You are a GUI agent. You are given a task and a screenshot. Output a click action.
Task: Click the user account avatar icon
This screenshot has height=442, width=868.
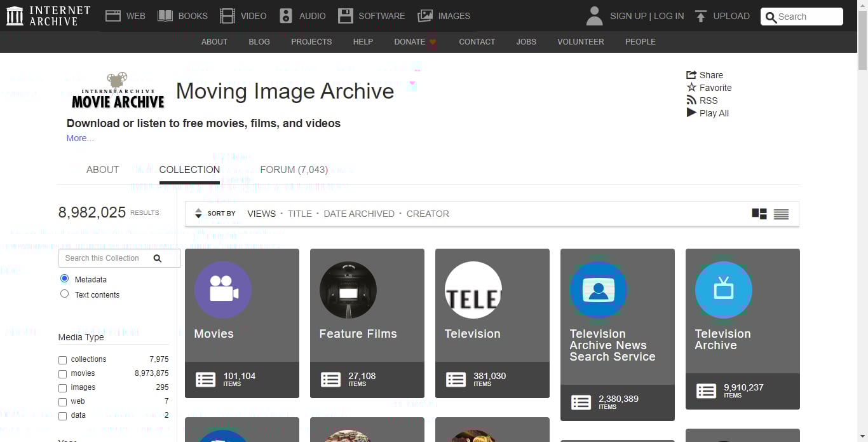[x=594, y=16]
